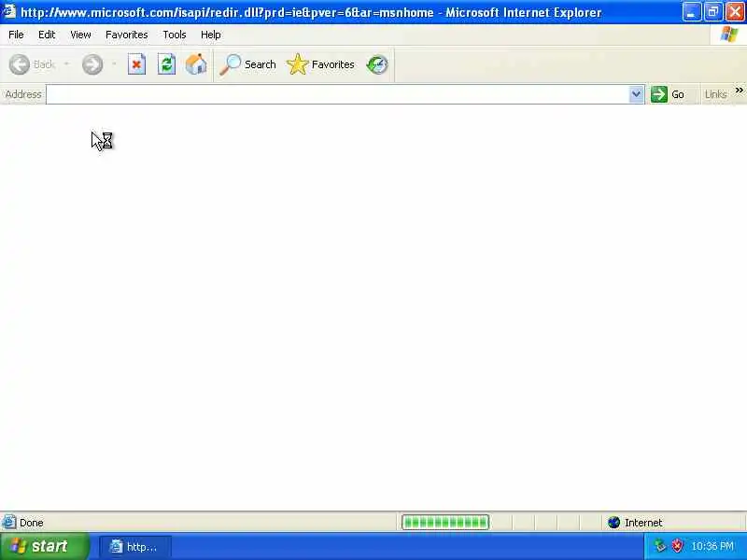The image size is (747, 560).
Task: Open the View menu
Action: click(80, 35)
